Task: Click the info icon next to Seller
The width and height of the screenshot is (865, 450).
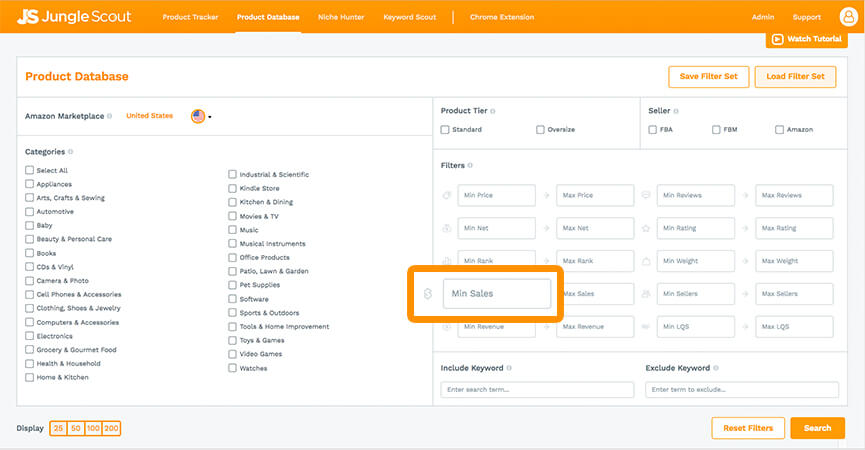Action: 676,111
